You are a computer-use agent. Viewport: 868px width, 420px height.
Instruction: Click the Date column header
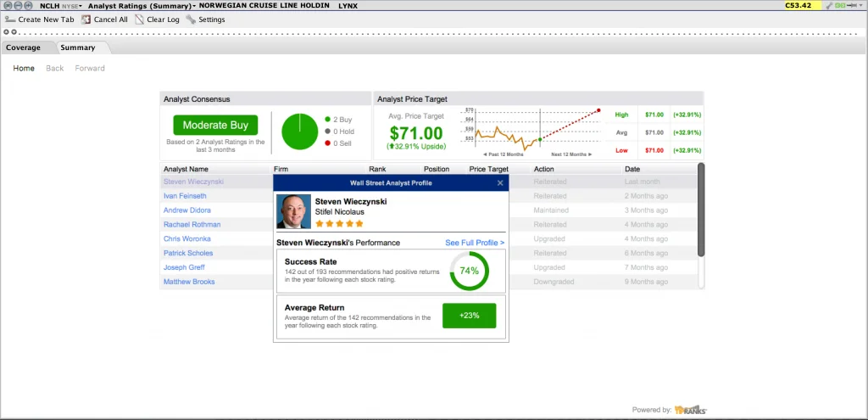632,169
